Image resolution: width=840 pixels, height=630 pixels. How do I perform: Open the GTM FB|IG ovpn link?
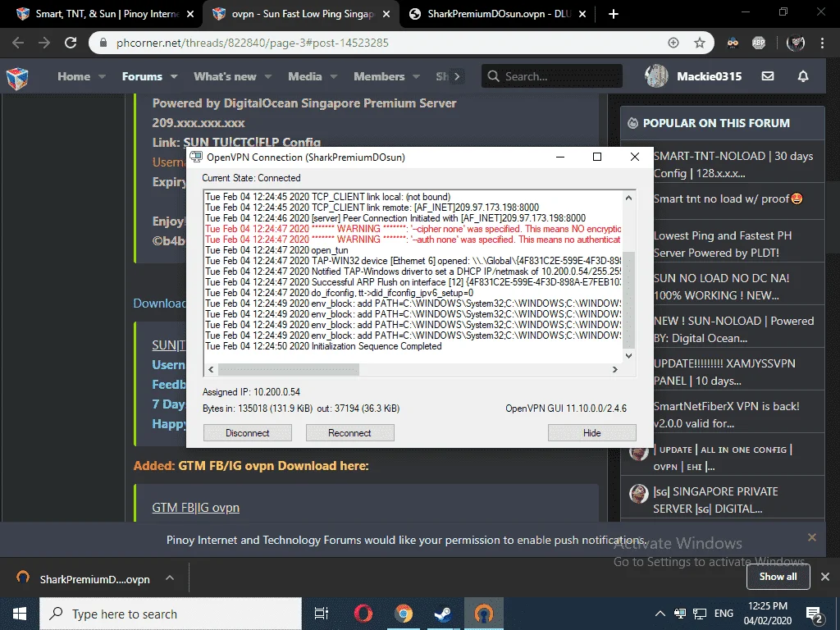pos(195,507)
